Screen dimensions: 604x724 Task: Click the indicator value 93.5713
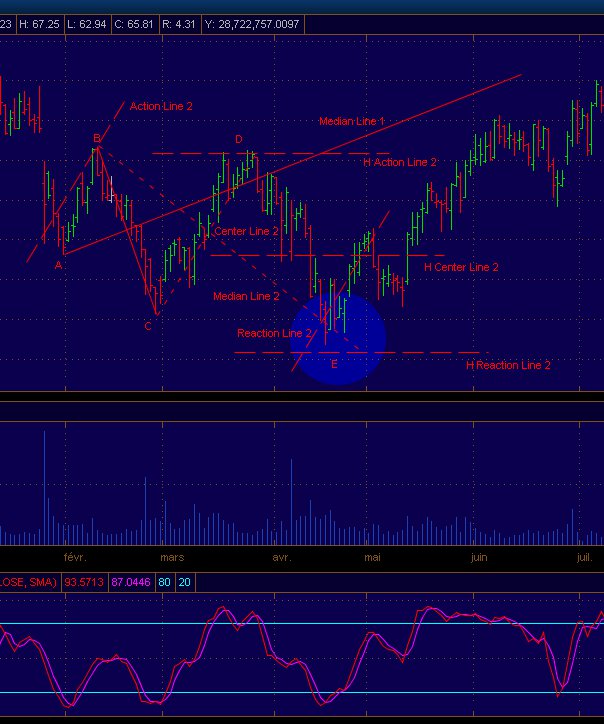84,582
